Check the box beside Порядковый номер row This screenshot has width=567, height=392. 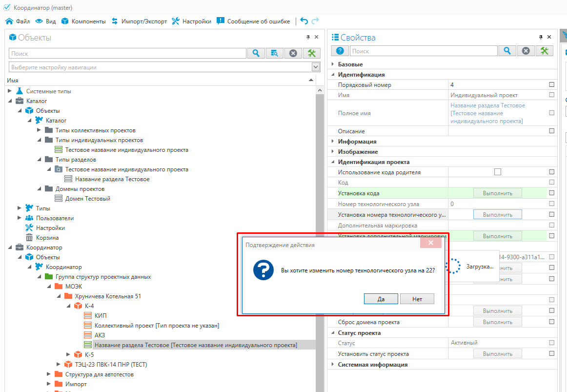coord(552,84)
